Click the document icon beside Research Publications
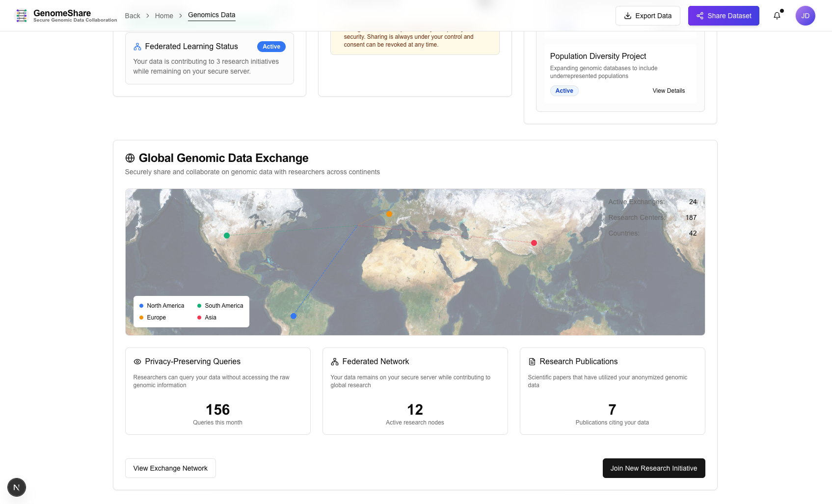Image resolution: width=832 pixels, height=504 pixels. coord(532,362)
